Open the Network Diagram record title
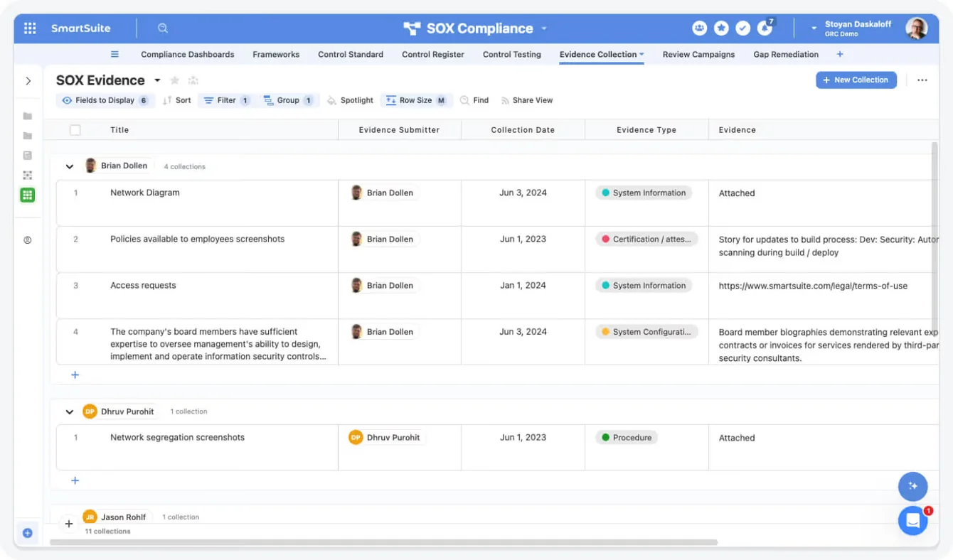The image size is (953, 560). (x=145, y=193)
